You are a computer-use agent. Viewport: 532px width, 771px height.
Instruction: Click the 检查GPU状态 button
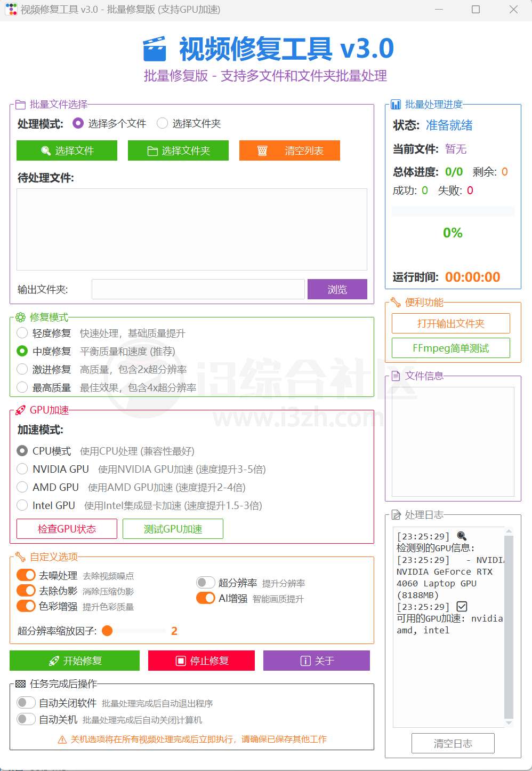click(67, 529)
